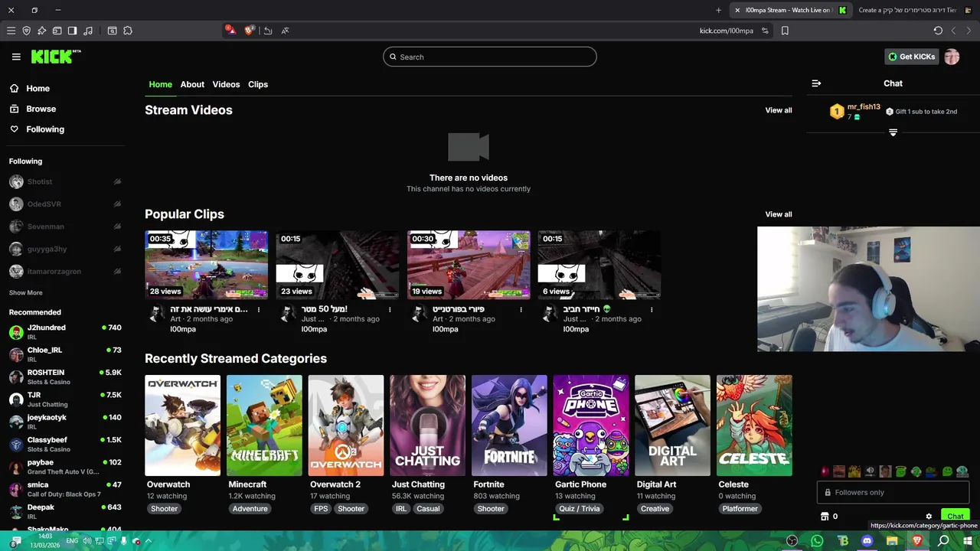Viewport: 980px width, 551px height.
Task: Expand the chat leaderboard arrow
Action: tap(893, 132)
